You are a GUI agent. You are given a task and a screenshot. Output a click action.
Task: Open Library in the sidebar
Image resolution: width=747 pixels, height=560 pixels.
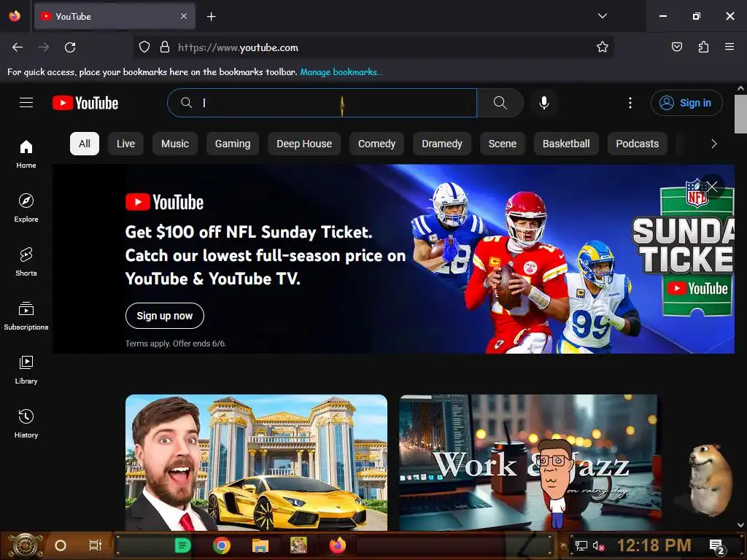pos(26,370)
